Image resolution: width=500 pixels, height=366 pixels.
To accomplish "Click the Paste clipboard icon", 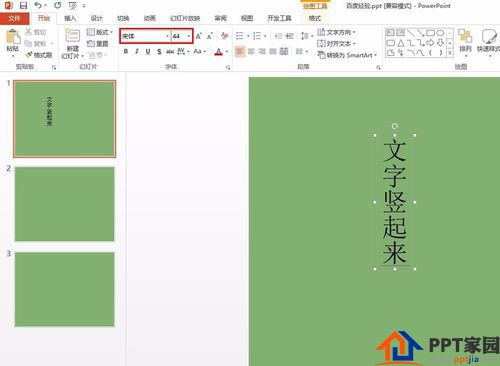I will click(x=13, y=37).
